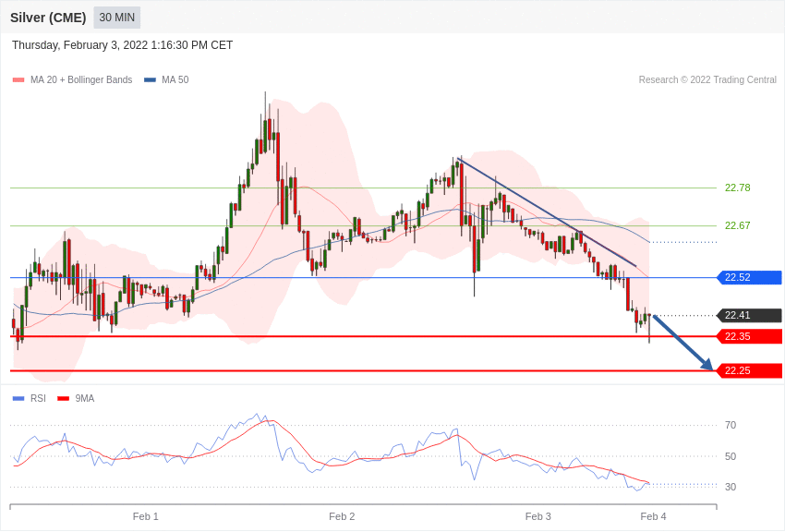Screen dimensions: 785x532
Task: Click the MA 20 + Bollinger Bands label
Action: coord(81,79)
